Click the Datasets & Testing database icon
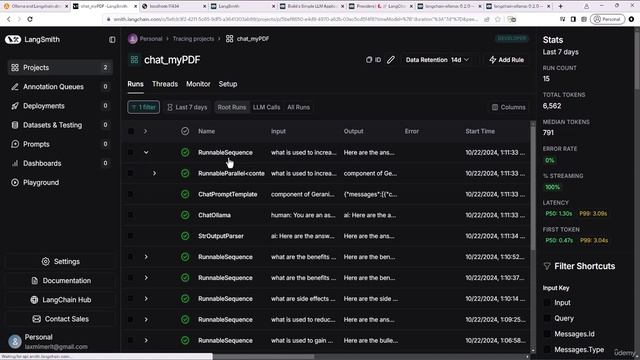The image size is (640, 360). click(15, 125)
